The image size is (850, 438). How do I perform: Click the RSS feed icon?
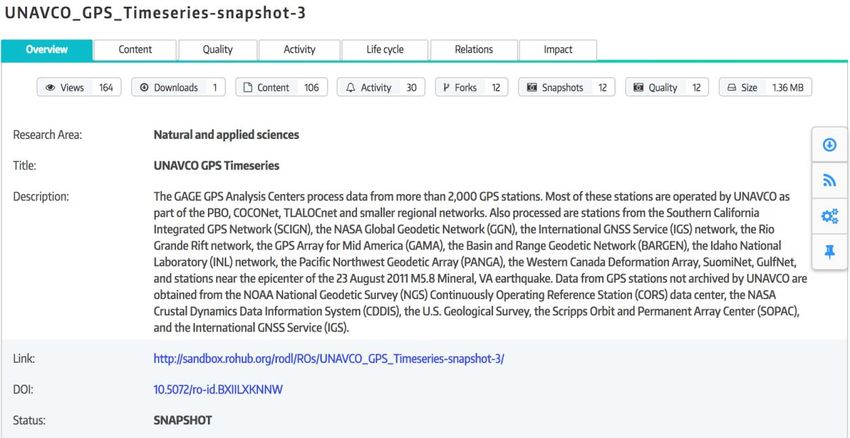[829, 181]
